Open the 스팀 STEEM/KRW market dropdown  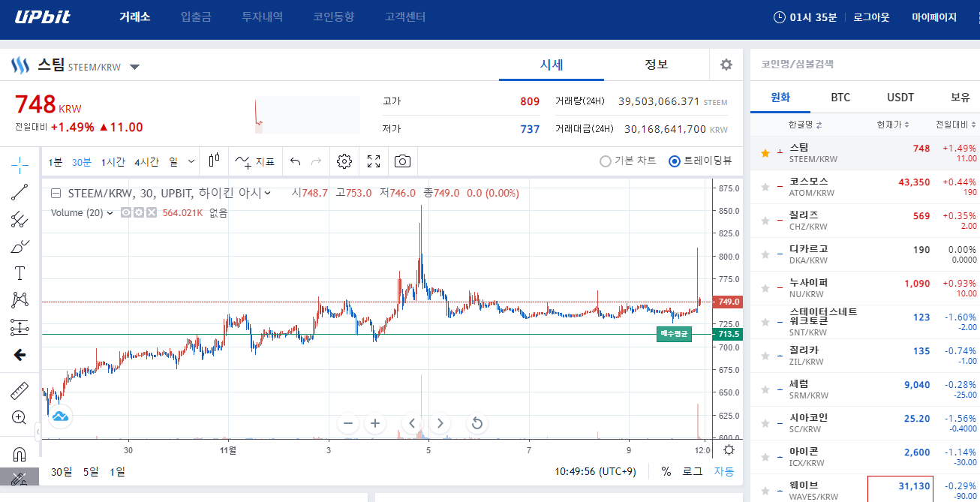point(134,68)
